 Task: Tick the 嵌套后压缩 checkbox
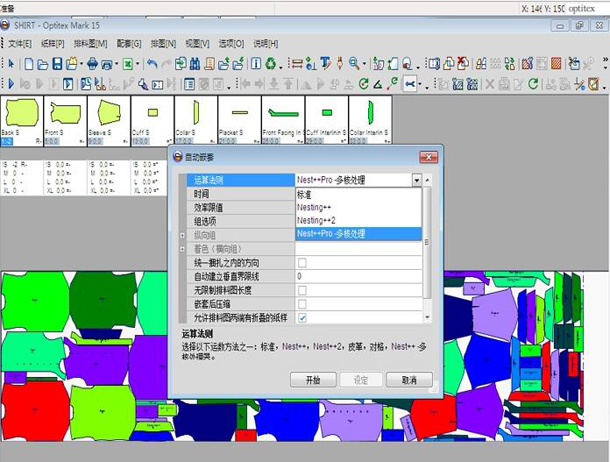pos(302,304)
